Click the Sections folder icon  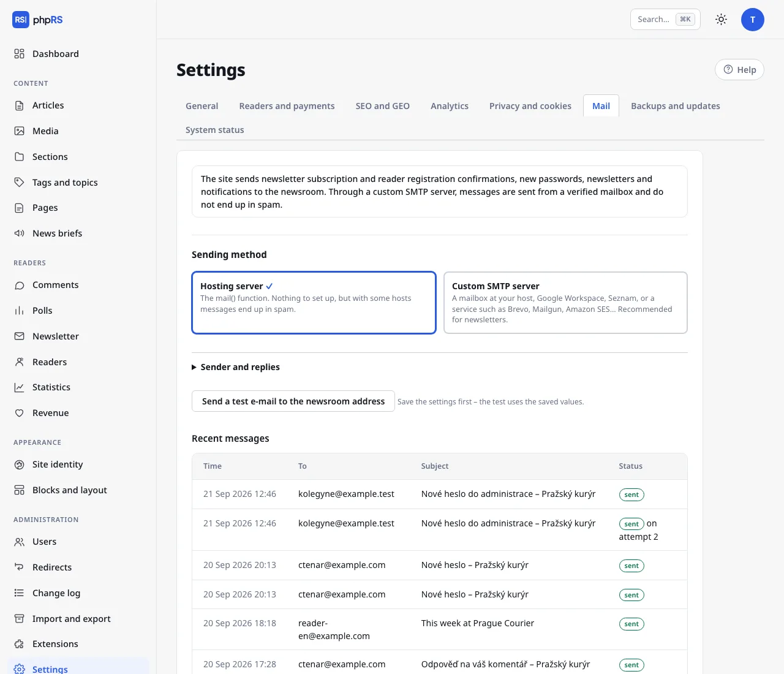[20, 157]
